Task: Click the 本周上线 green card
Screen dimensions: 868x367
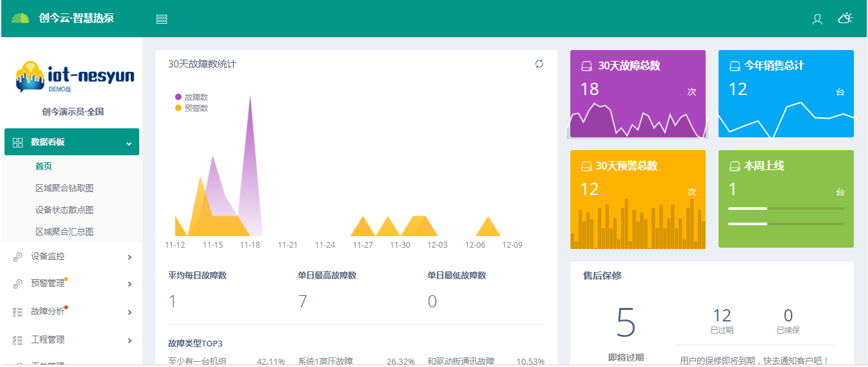Action: tap(786, 199)
